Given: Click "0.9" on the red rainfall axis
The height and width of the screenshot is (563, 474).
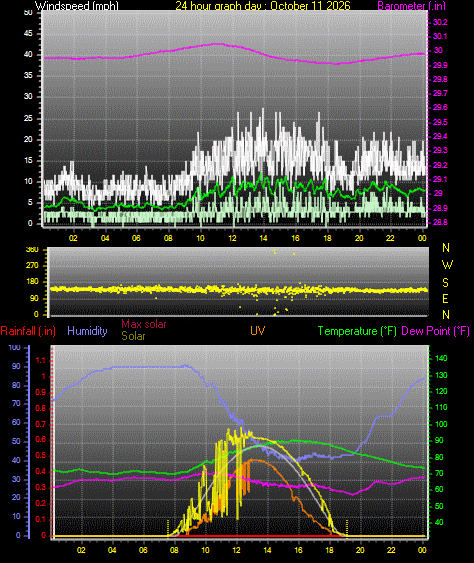Looking at the screenshot, I should (x=41, y=392).
